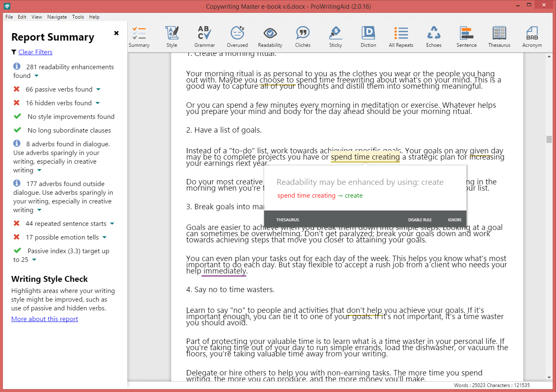Viewport: 556px width, 392px height.
Task: Close the Report Summary panel
Action: 117,33
